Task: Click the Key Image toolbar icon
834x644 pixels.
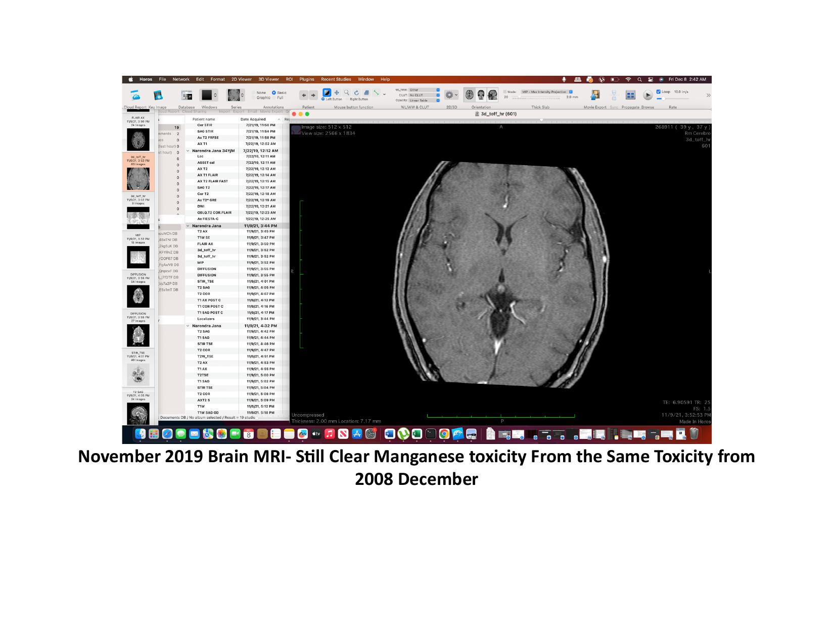Action: pyautogui.click(x=158, y=95)
